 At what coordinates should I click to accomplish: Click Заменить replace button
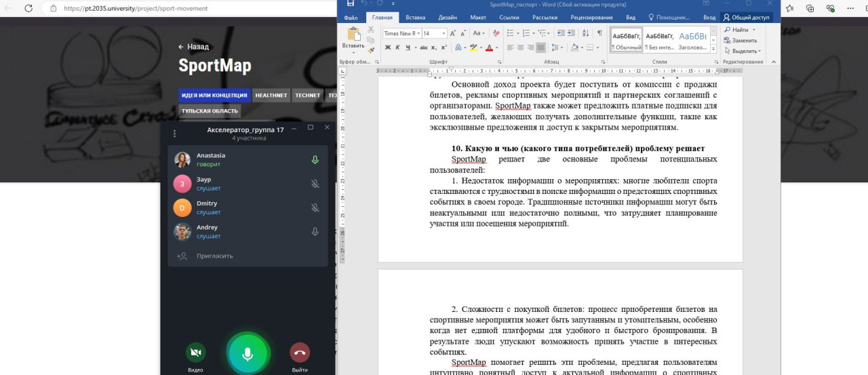(740, 41)
